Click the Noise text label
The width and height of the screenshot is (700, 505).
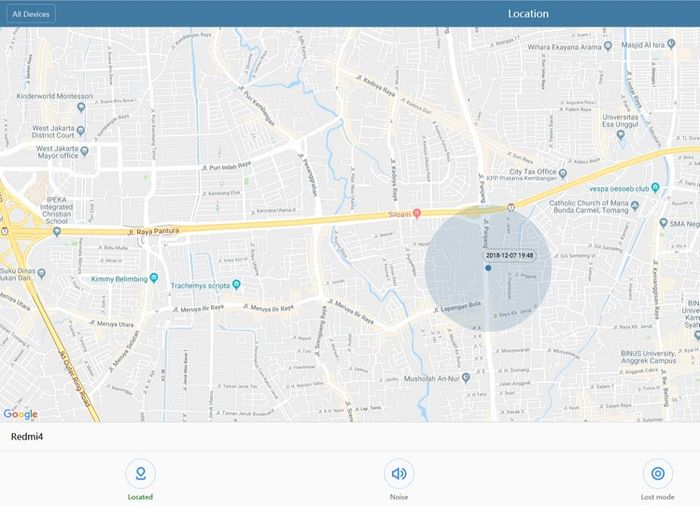[399, 497]
